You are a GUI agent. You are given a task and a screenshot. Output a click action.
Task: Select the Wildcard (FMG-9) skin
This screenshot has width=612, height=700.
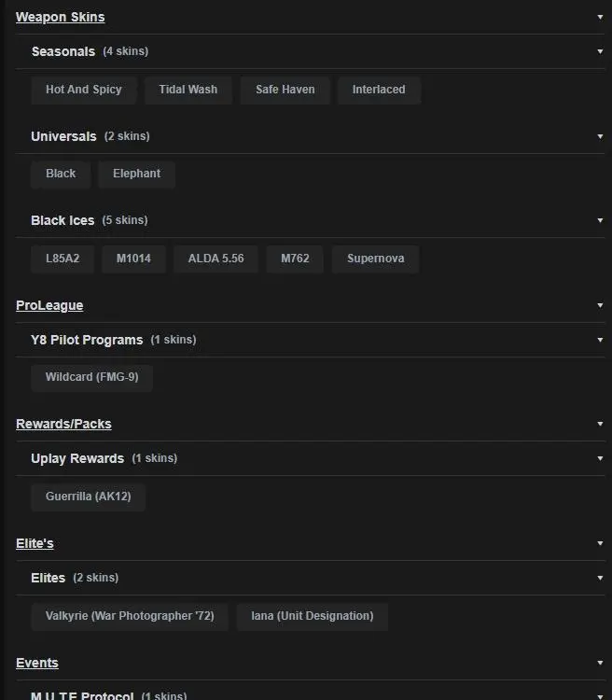91,377
